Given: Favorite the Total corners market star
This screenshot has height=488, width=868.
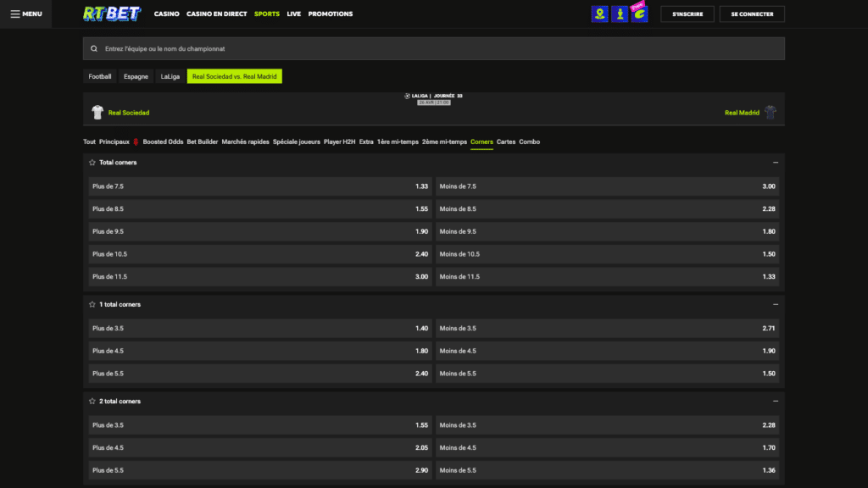Looking at the screenshot, I should tap(92, 163).
